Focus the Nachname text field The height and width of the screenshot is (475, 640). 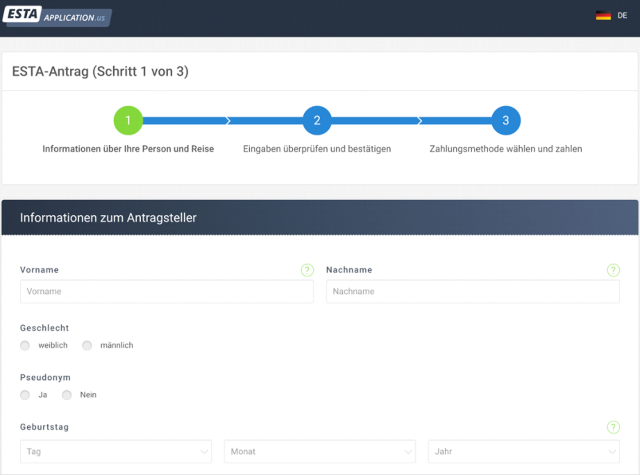coord(472,291)
